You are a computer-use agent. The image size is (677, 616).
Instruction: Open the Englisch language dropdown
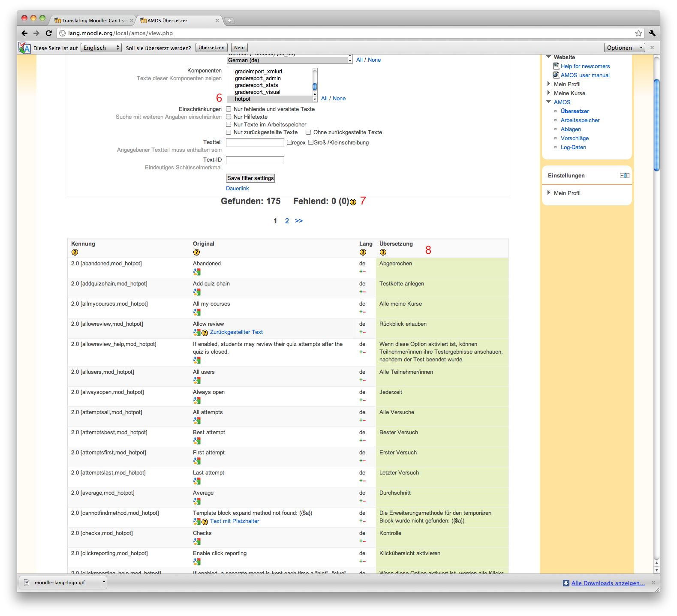coord(102,48)
